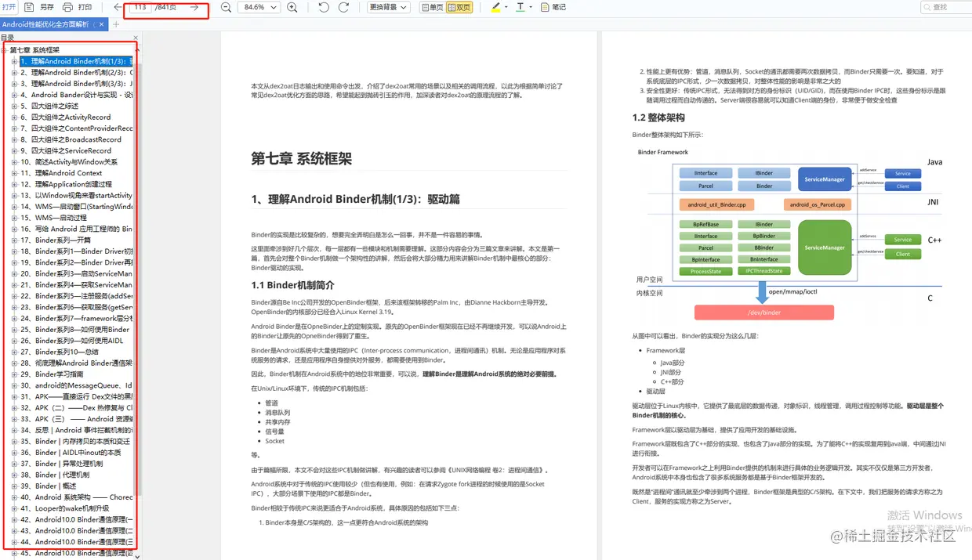The height and width of the screenshot is (560, 972).
Task: Click the 另存 save-as icon
Action: point(30,7)
